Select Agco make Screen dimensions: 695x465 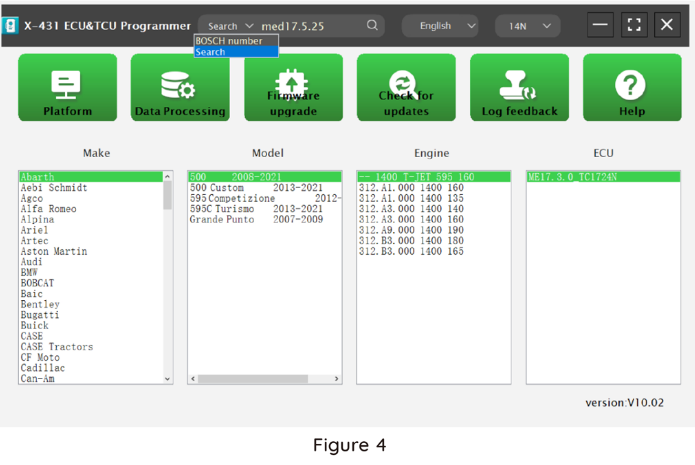(91, 198)
